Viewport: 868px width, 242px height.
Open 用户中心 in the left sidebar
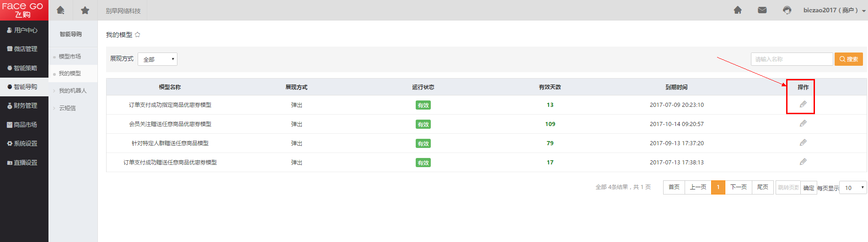coord(25,30)
